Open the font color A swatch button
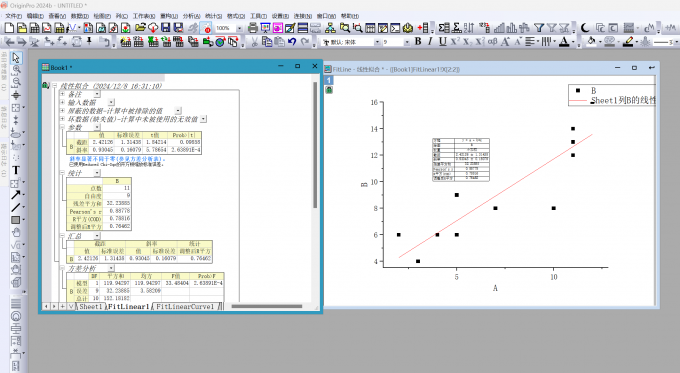Image resolution: width=680 pixels, height=373 pixels. pos(564,42)
